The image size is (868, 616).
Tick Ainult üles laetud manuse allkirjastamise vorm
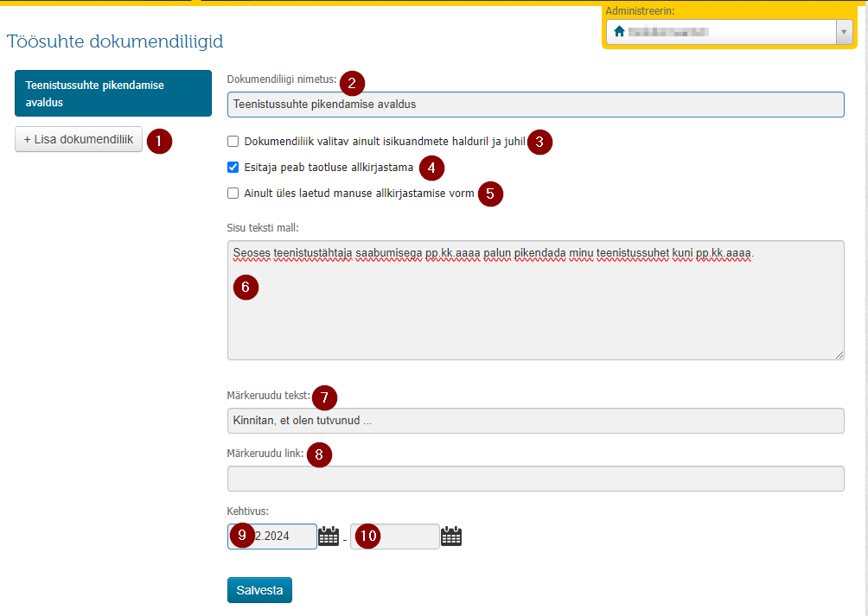[x=233, y=193]
